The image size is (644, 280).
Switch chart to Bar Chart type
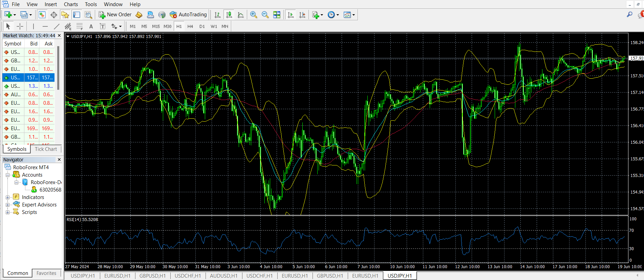pyautogui.click(x=217, y=15)
